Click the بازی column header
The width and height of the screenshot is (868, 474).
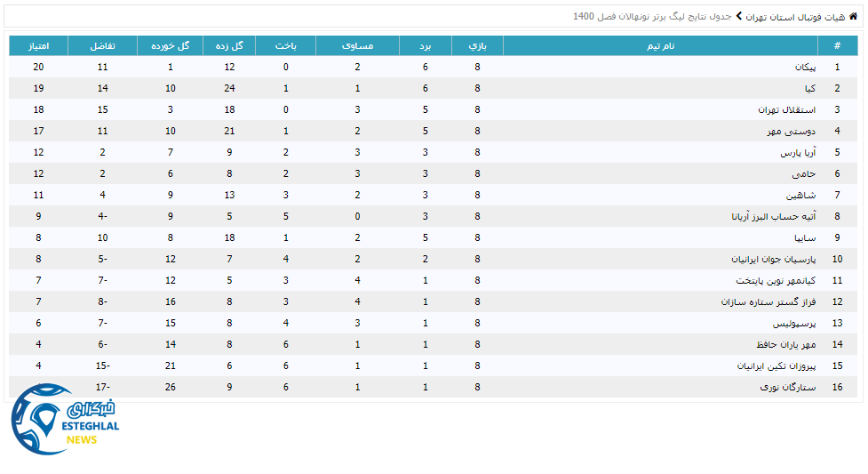point(477,46)
